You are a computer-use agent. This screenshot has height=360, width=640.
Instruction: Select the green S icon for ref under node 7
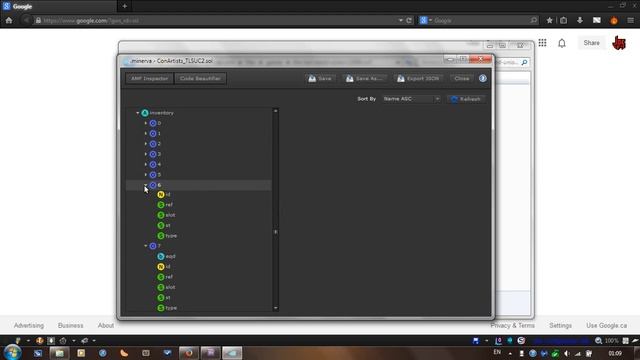point(161,277)
